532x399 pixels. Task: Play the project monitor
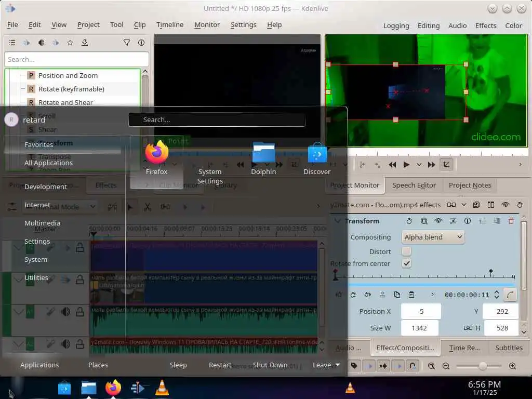(406, 165)
